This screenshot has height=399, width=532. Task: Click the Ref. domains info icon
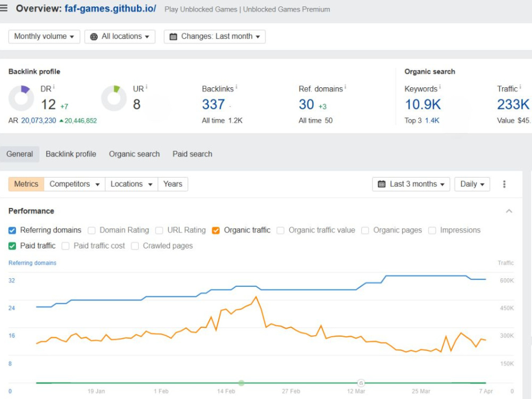point(345,87)
